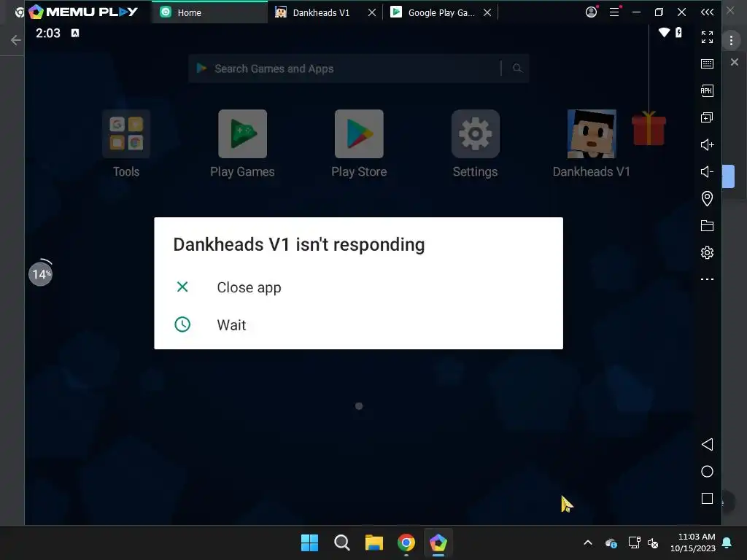Open the MEmu settings gear in sidebar

pos(707,252)
